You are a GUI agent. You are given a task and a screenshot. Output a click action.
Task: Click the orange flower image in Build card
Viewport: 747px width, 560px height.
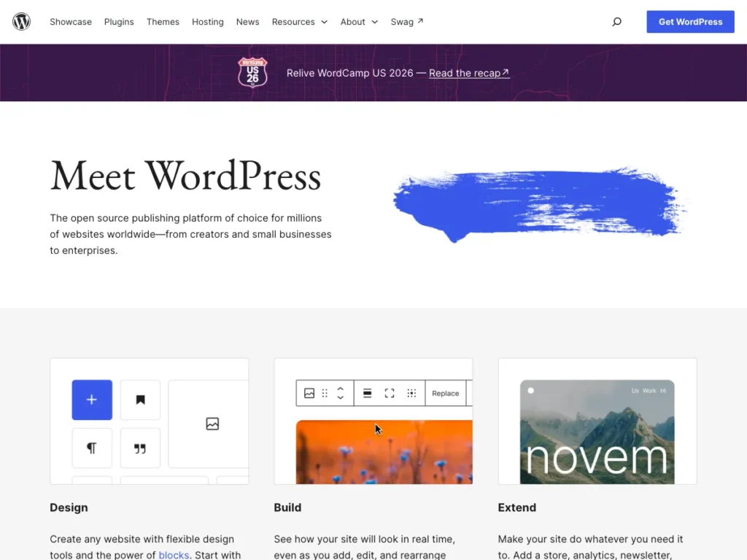[384, 452]
